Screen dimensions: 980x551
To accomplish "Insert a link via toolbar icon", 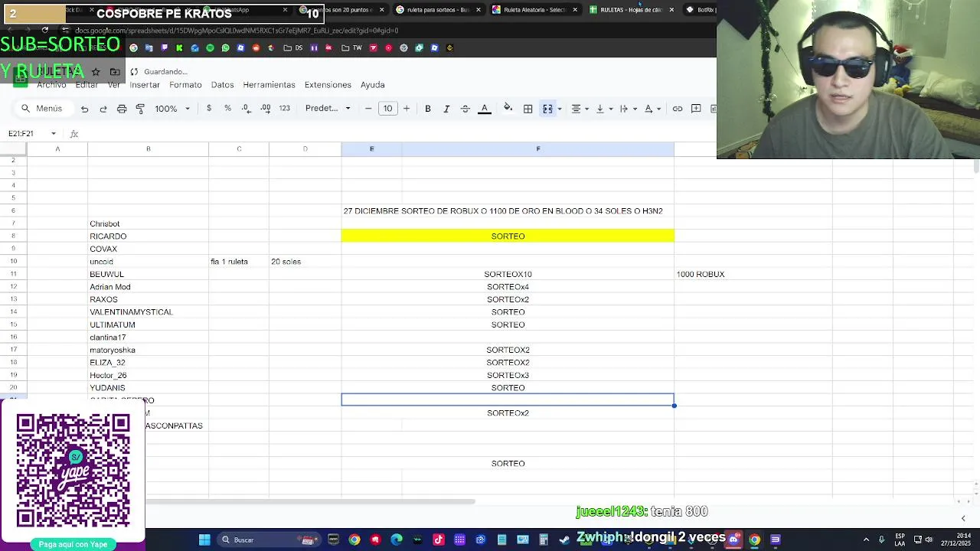I will [x=678, y=109].
